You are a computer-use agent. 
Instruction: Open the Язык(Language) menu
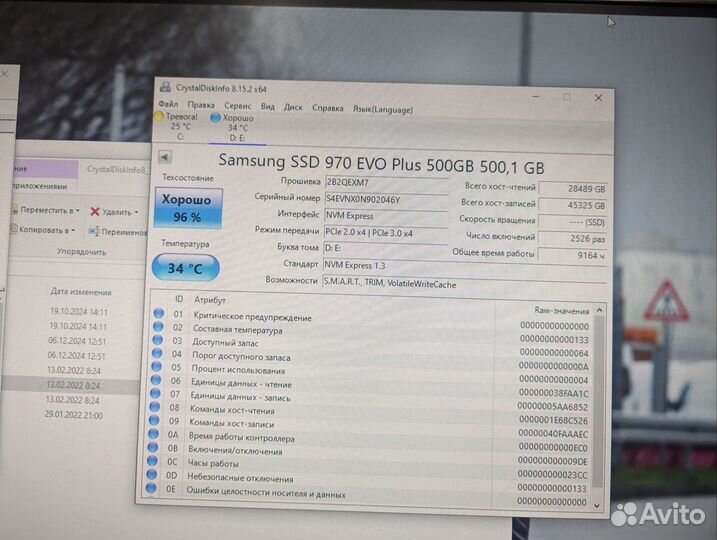383,109
